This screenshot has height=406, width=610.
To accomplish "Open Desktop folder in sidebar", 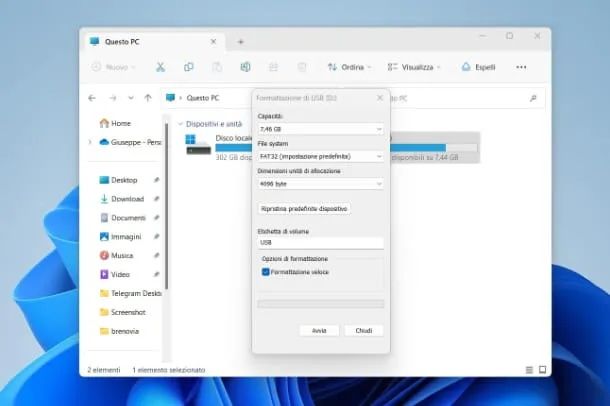I will pos(119,180).
